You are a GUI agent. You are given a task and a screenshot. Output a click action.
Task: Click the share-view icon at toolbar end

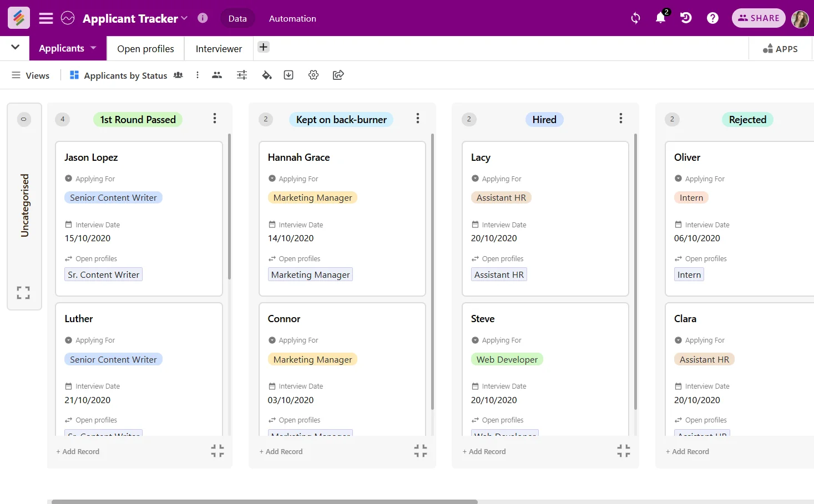tap(338, 74)
